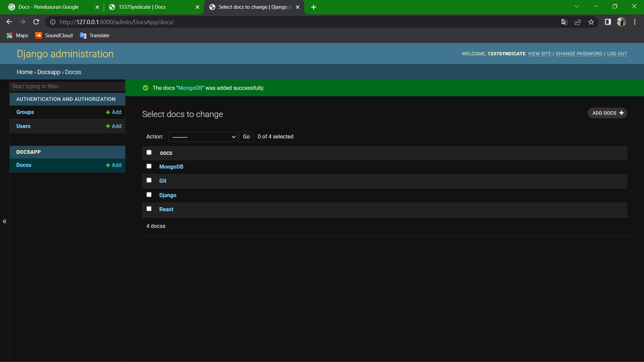This screenshot has height=362, width=644.
Task: Open the React docs entry link
Action: [166, 209]
